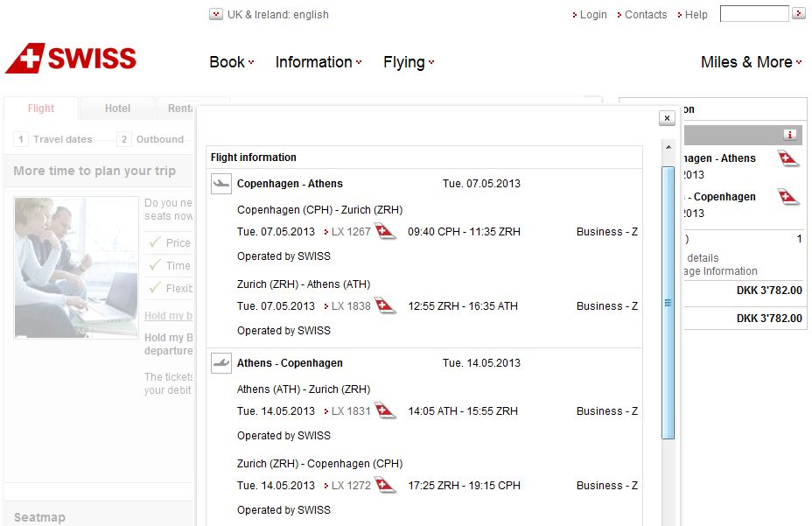Switch to the Flight tab
Viewport: 812px width, 526px height.
41,109
